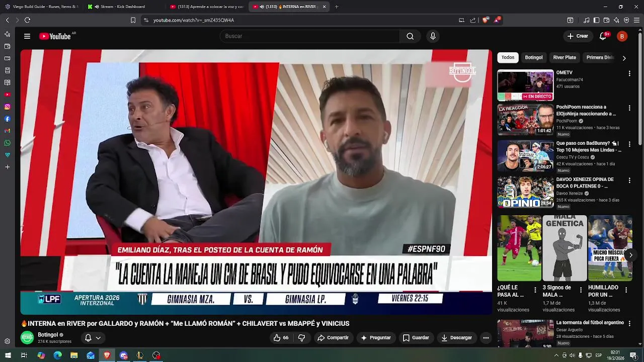The image size is (644, 362).
Task: Open OMETV live stream thumbnail
Action: [x=525, y=85]
